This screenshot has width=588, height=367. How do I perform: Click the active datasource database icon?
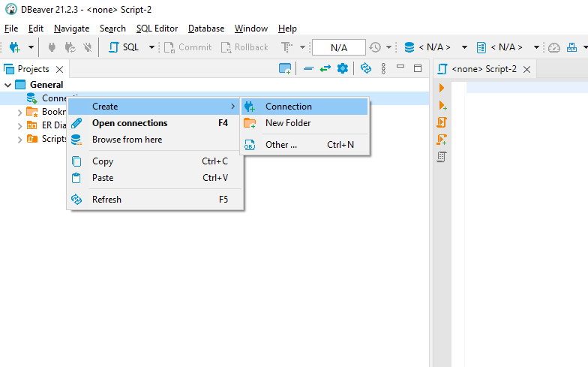(409, 47)
